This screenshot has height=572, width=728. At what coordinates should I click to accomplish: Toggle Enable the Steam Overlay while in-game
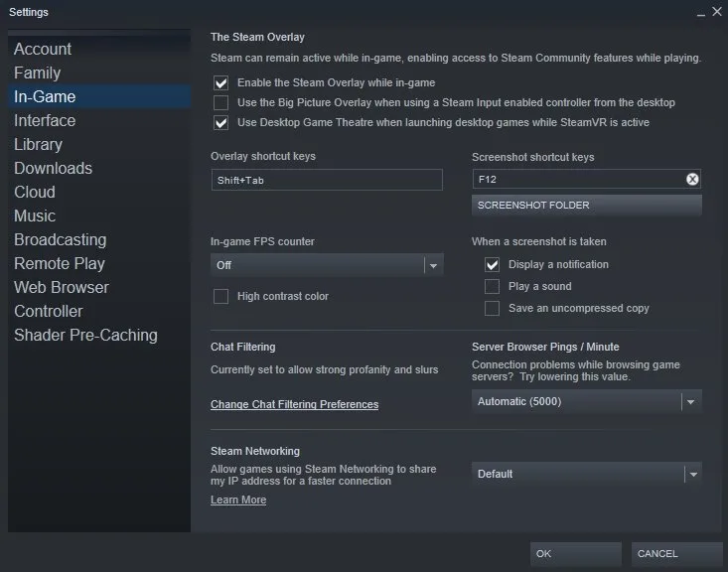click(221, 82)
